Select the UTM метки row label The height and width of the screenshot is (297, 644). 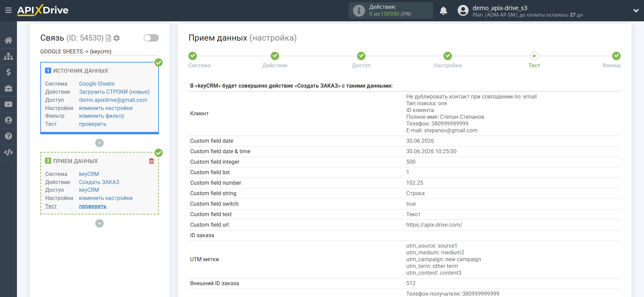[x=204, y=259]
